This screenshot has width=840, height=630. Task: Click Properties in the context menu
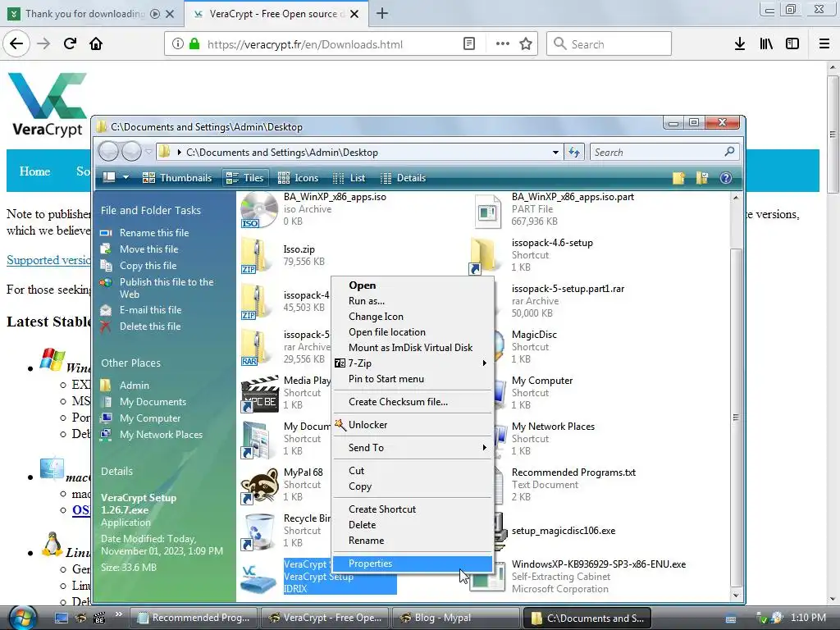point(412,564)
